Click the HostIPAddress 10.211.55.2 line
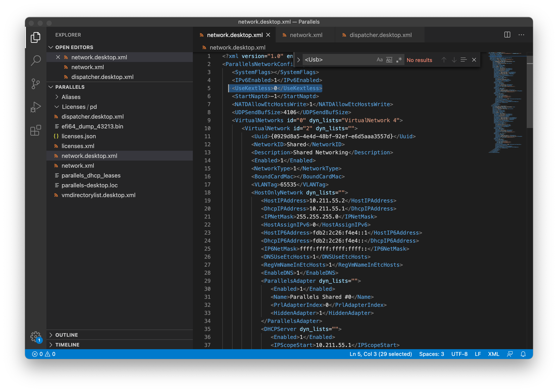This screenshot has width=558, height=392. [x=328, y=201]
